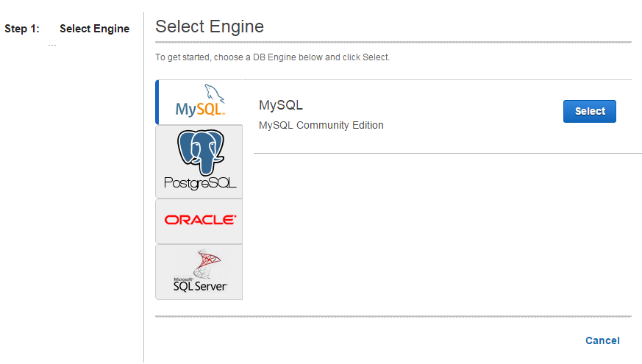Click the Select Engine page title
Image resolution: width=642 pixels, height=364 pixels.
(210, 26)
